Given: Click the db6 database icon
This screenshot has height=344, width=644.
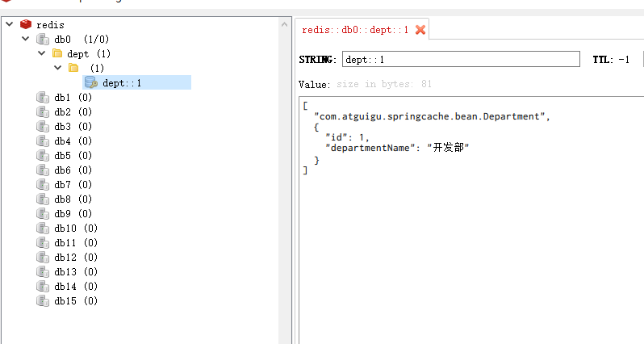Looking at the screenshot, I should pos(43,170).
